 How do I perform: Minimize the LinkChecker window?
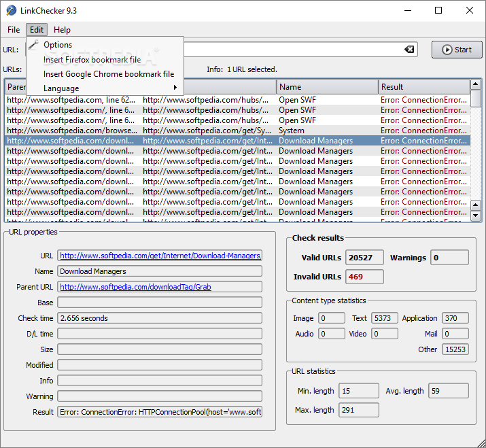point(408,11)
